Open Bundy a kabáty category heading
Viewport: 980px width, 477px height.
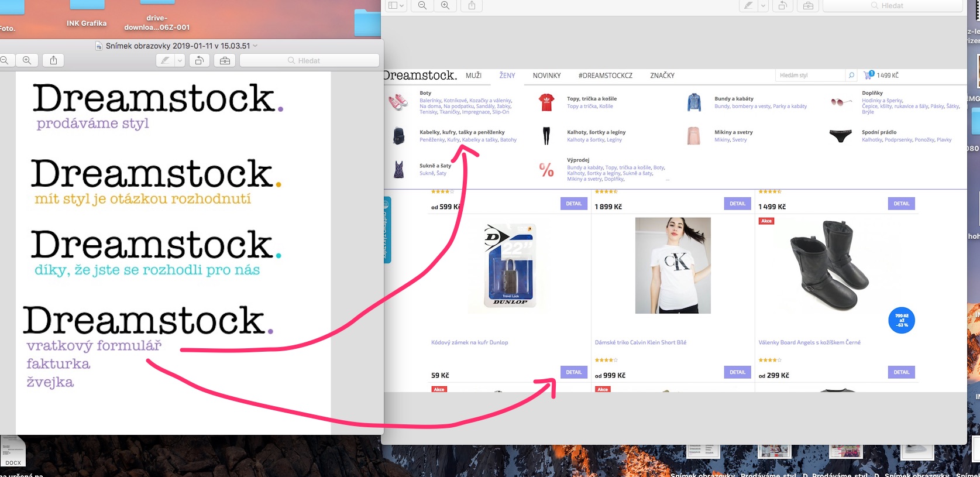click(x=734, y=99)
